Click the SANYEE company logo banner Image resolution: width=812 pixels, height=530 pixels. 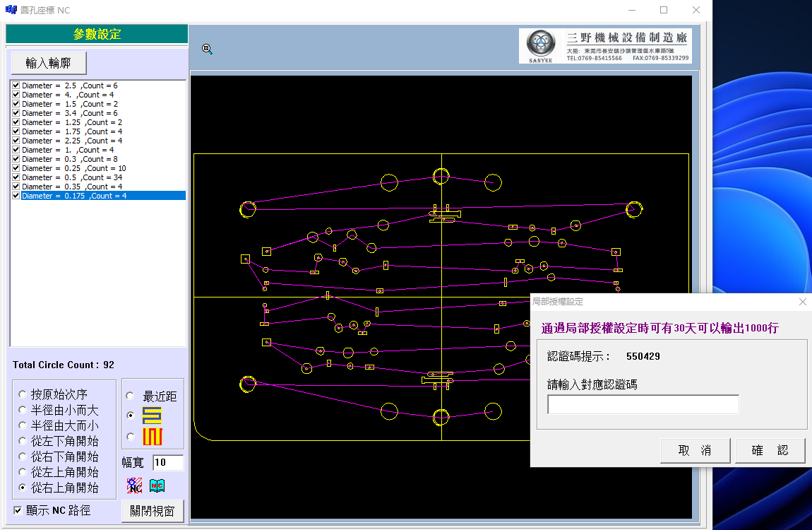tap(605, 46)
